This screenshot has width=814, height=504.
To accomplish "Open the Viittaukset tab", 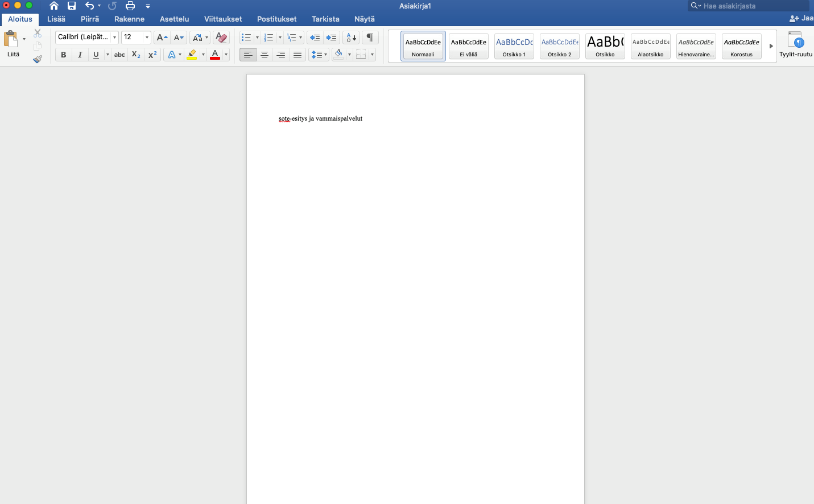I will click(223, 19).
